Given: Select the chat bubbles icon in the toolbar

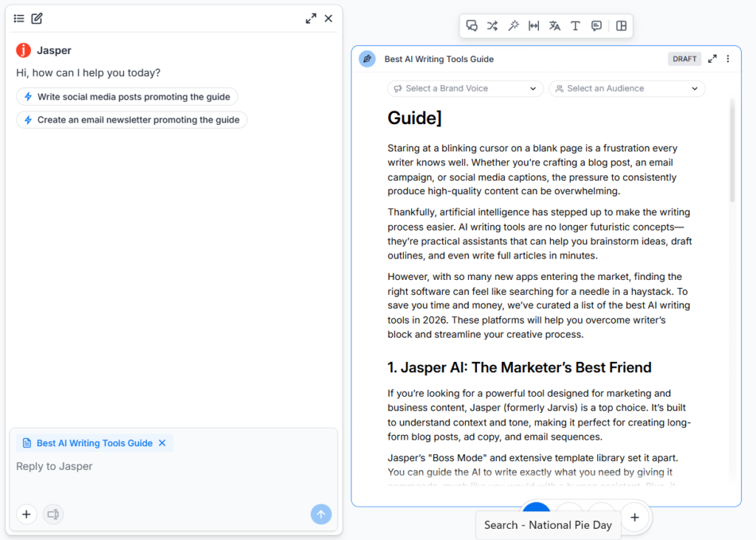Looking at the screenshot, I should point(472,25).
